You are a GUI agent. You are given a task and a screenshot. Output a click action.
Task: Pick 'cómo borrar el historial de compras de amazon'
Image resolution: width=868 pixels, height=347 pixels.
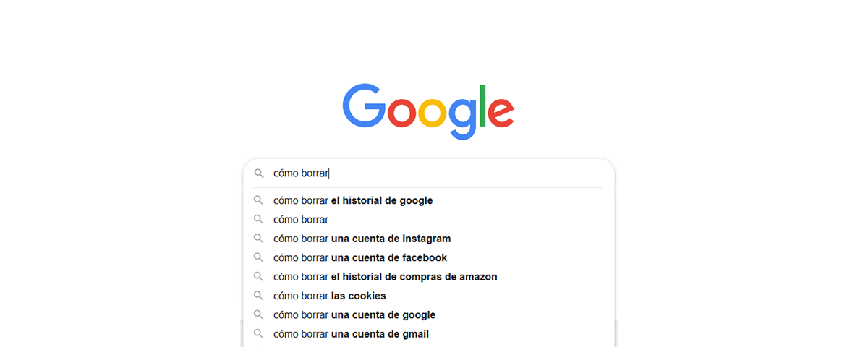pos(429,277)
